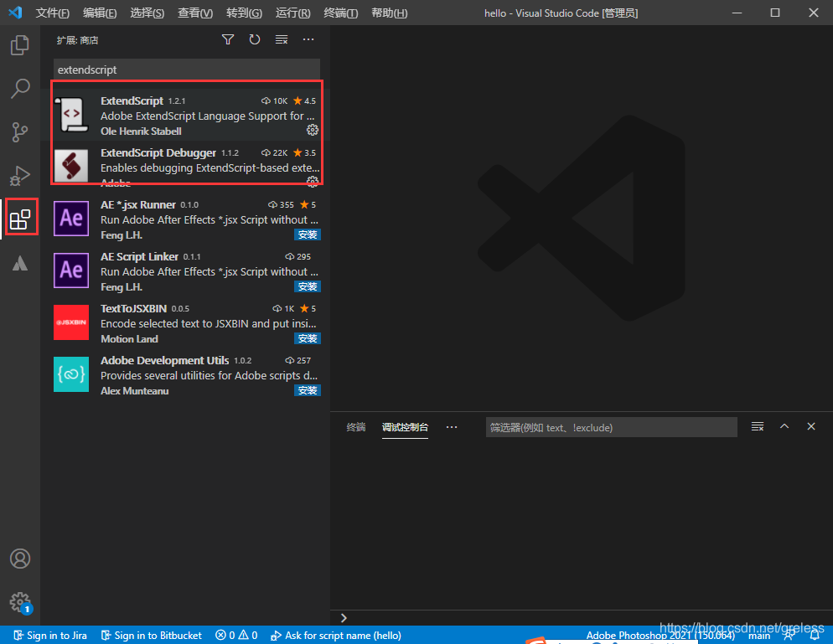Open Source Control view
The image size is (833, 644).
(19, 132)
